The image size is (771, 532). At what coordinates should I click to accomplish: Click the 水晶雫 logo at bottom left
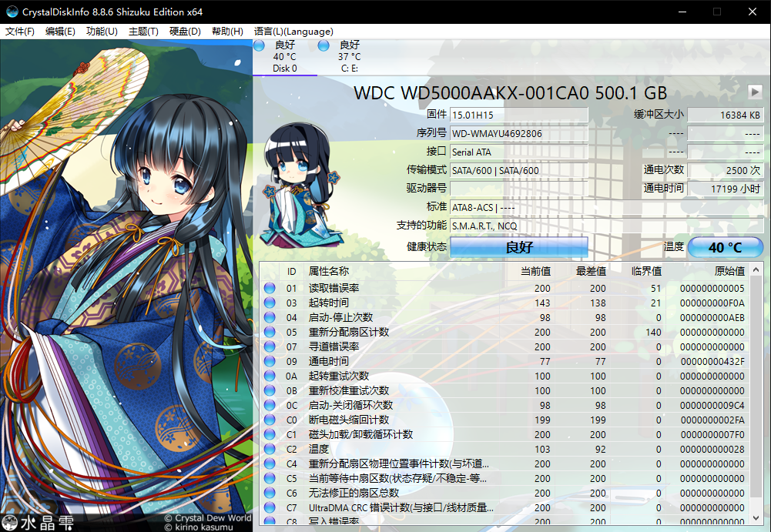coord(38,522)
